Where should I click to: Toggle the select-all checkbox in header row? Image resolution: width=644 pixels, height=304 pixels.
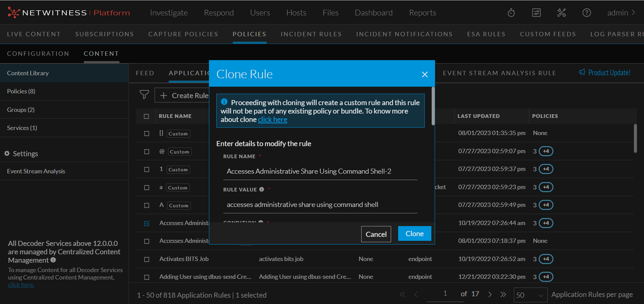coord(146,116)
